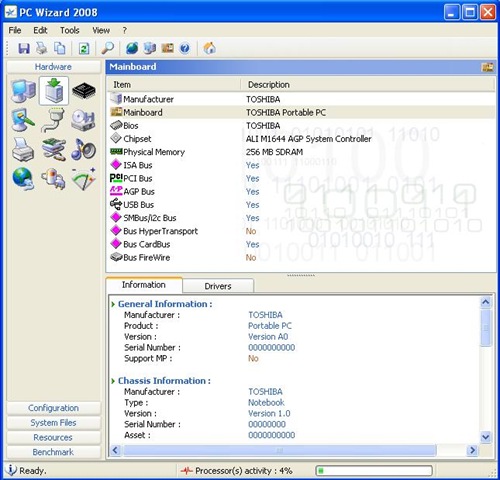
Task: Click the blue Help toolbar icon
Action: (185, 49)
